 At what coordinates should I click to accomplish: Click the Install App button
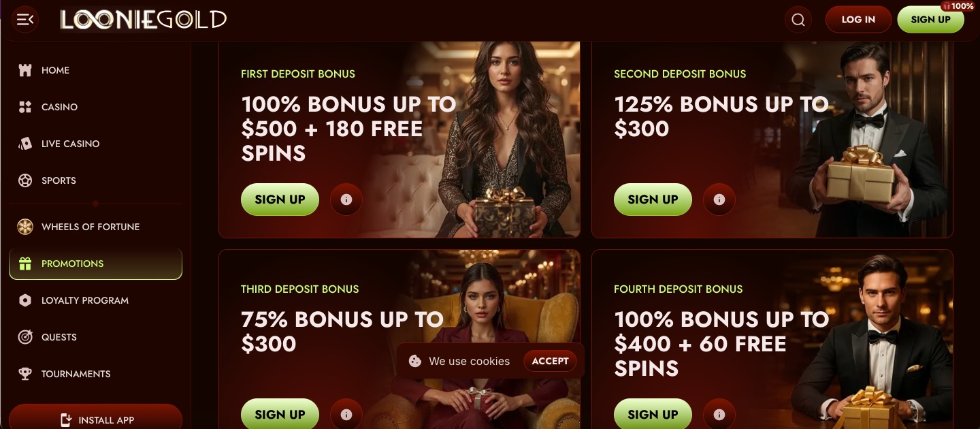click(95, 418)
